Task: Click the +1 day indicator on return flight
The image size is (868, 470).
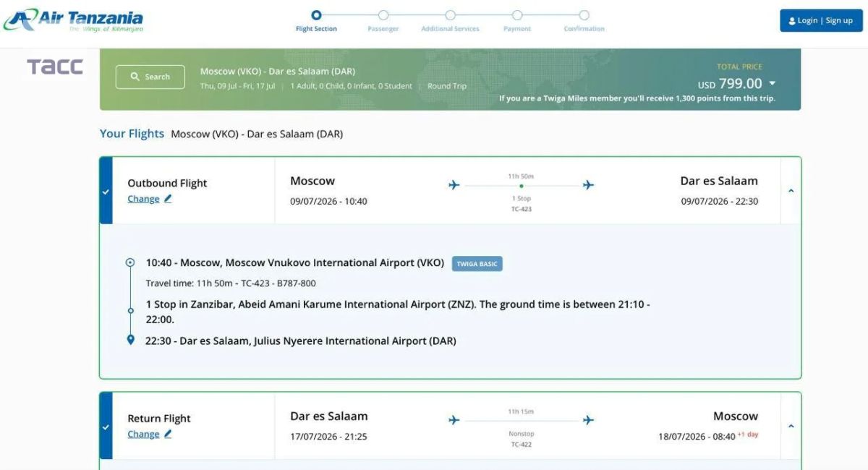Action: [x=748, y=435]
